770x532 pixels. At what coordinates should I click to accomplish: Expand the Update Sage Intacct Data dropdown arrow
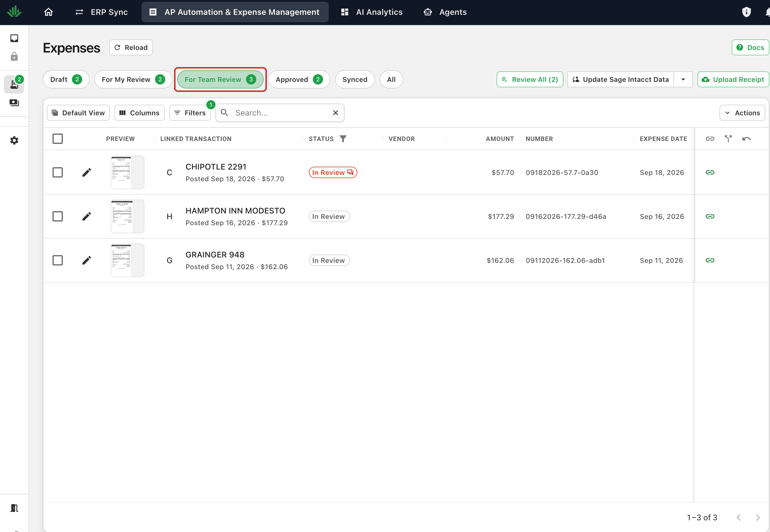[x=683, y=80]
